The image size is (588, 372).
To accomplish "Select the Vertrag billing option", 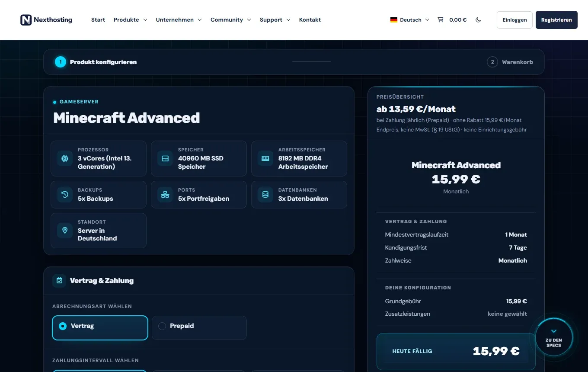I will (100, 328).
